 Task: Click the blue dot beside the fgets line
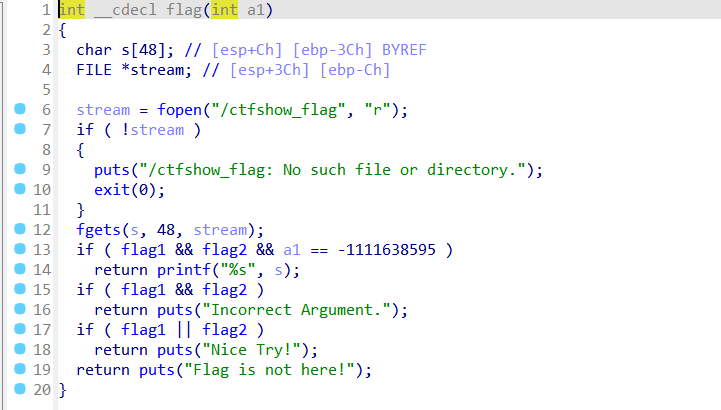20,229
